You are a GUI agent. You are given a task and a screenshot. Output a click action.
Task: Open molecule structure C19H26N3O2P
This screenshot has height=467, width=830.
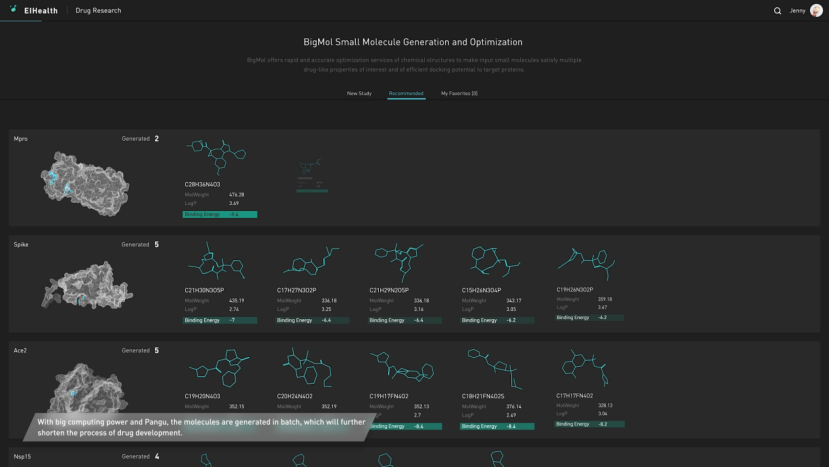click(587, 263)
